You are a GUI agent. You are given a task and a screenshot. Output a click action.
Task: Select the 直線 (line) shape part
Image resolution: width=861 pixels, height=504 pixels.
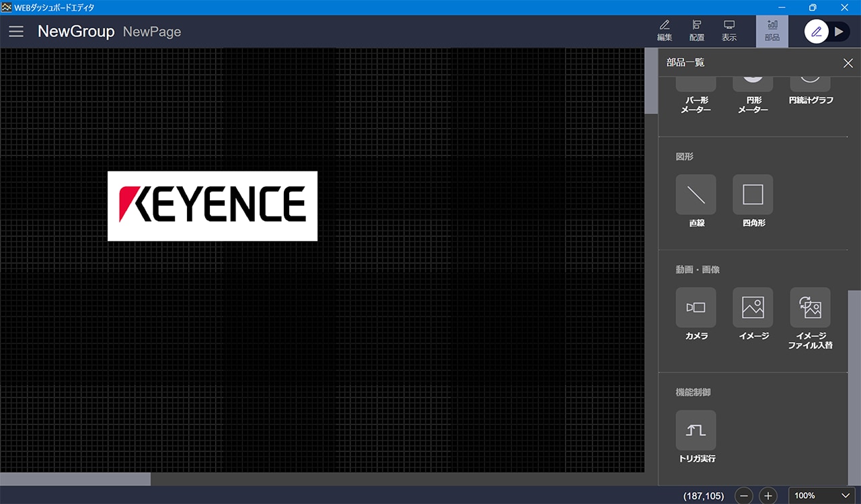[x=696, y=195]
